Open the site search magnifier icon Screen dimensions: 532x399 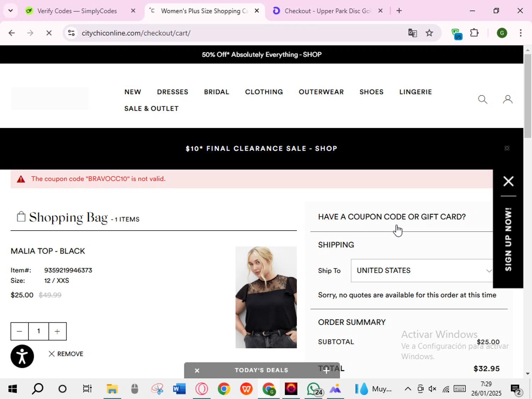coord(482,100)
